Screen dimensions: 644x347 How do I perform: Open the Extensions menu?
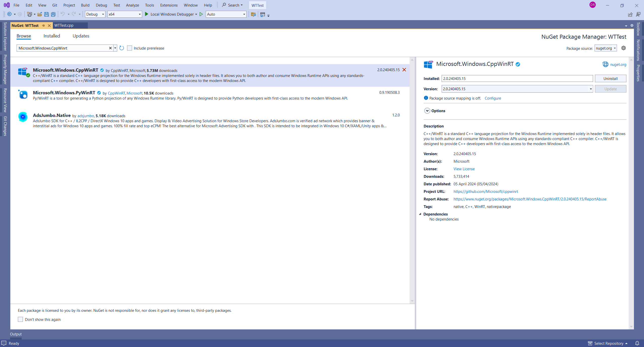click(x=169, y=5)
